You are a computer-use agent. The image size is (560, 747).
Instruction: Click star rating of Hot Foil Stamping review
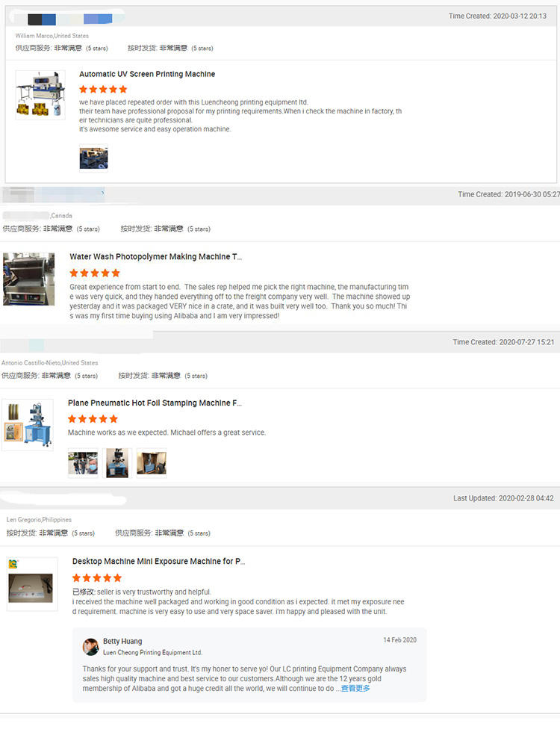coord(93,419)
